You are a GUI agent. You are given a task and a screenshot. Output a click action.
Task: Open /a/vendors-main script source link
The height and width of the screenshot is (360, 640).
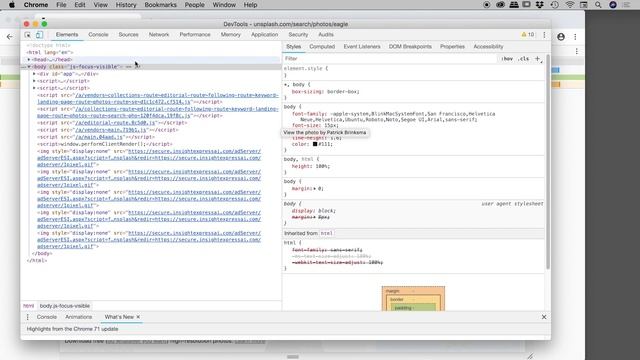pos(110,130)
